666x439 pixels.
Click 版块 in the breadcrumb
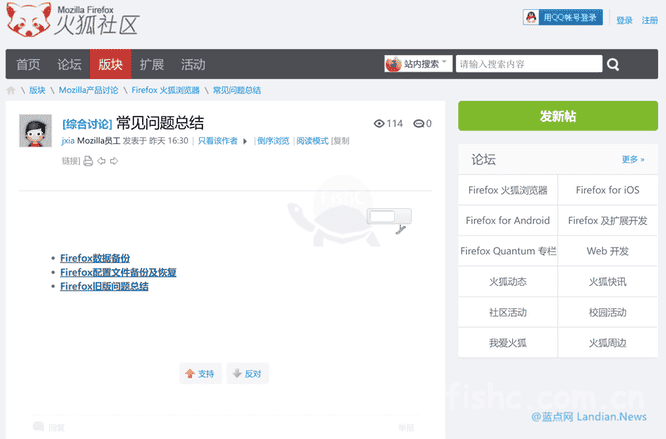pyautogui.click(x=37, y=90)
